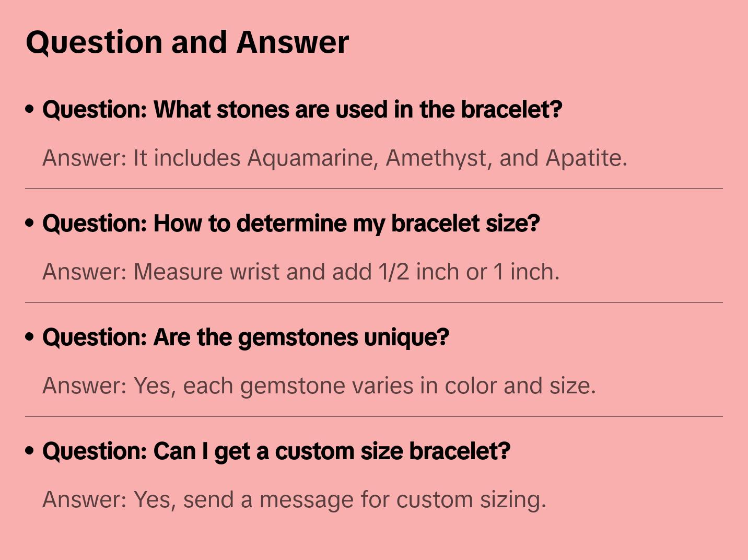
Task: Click the divider line below the stones answer
Action: (374, 189)
